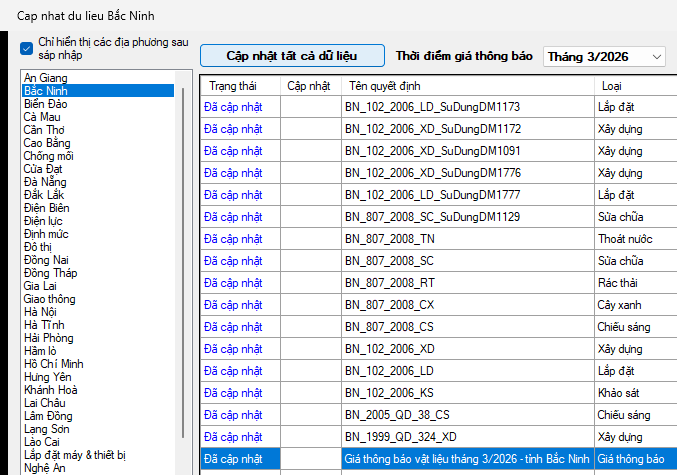Select Đà Nẵng in the locality list

tap(47, 182)
